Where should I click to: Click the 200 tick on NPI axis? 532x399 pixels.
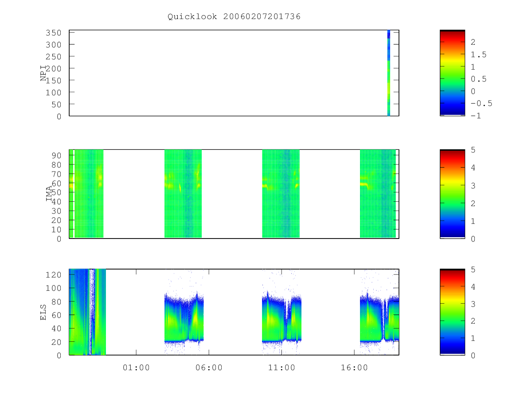54,68
